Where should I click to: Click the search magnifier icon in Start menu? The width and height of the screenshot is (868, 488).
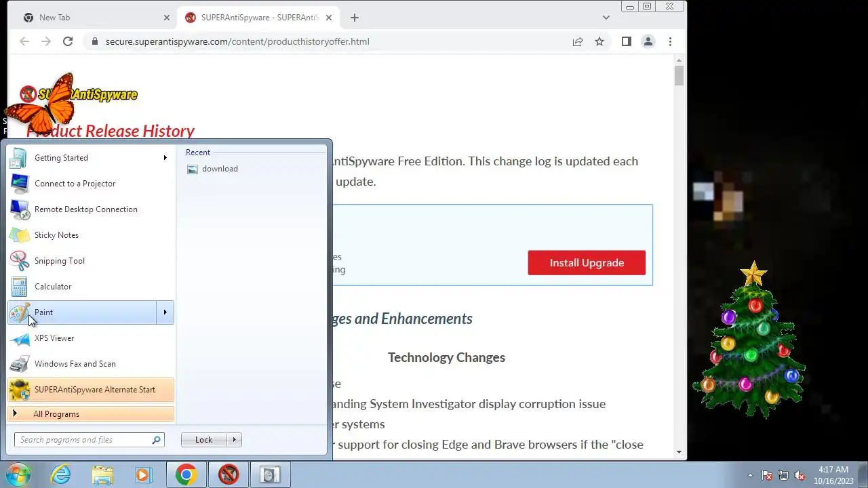point(156,440)
